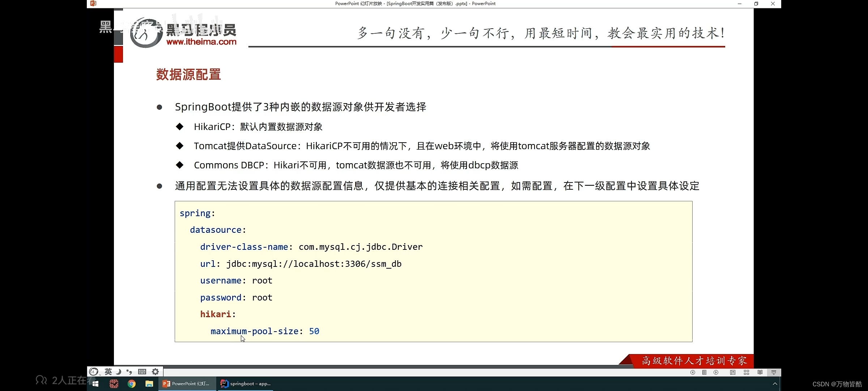Click www.itheima.com logo text
The height and width of the screenshot is (391, 868).
pos(201,42)
